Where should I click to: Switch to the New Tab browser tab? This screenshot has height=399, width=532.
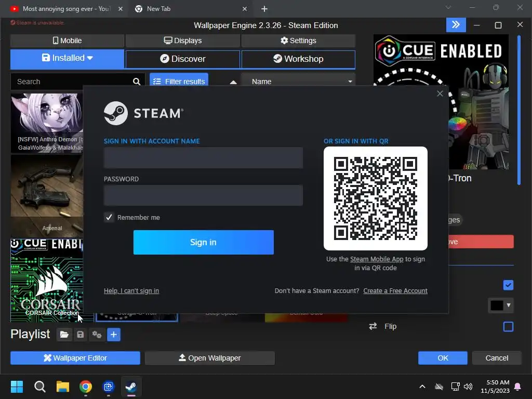point(158,9)
